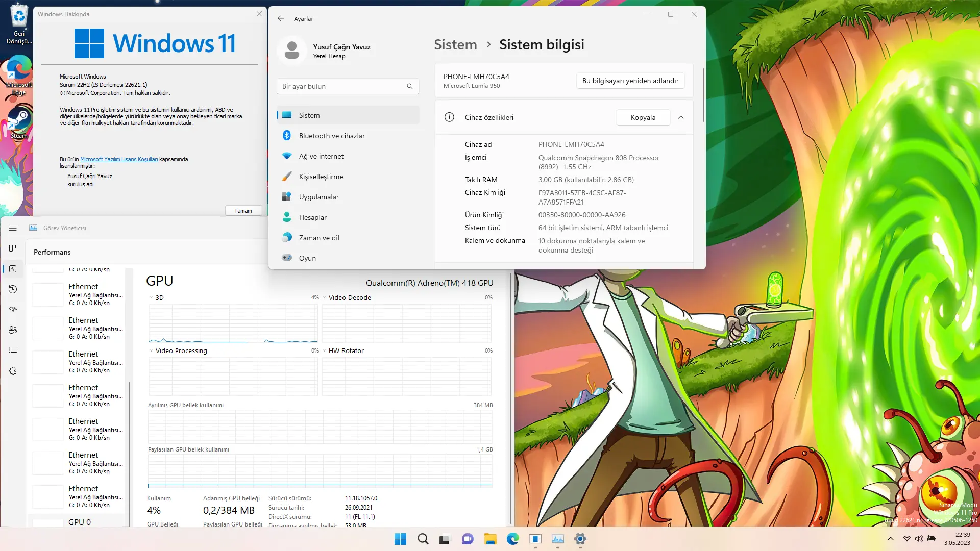Click the Task Manager device list scrollbar

click(x=129, y=453)
